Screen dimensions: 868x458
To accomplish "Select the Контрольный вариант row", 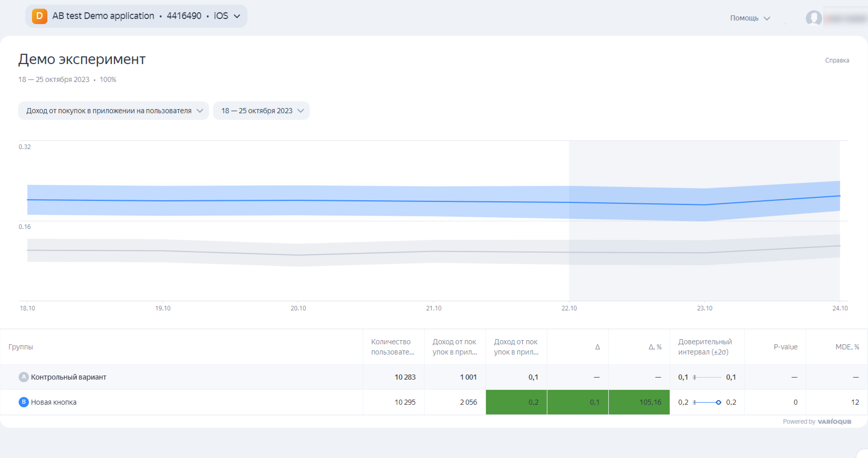I will tap(68, 377).
